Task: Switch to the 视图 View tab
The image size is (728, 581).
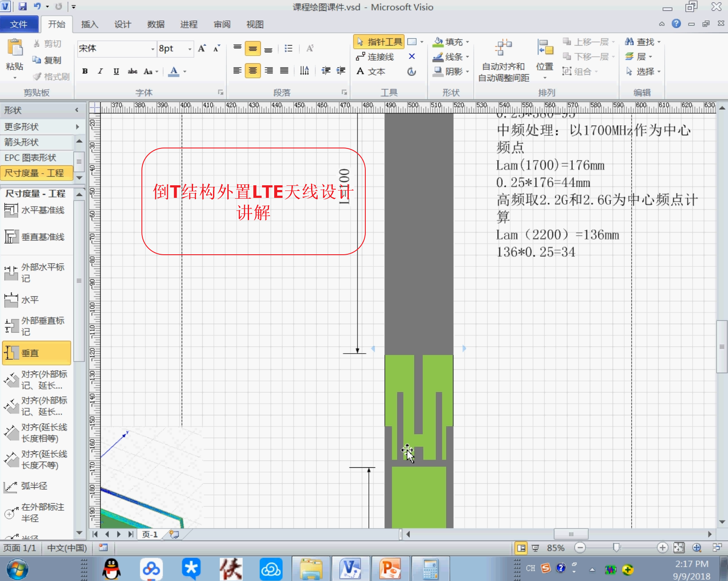Action: click(x=255, y=24)
